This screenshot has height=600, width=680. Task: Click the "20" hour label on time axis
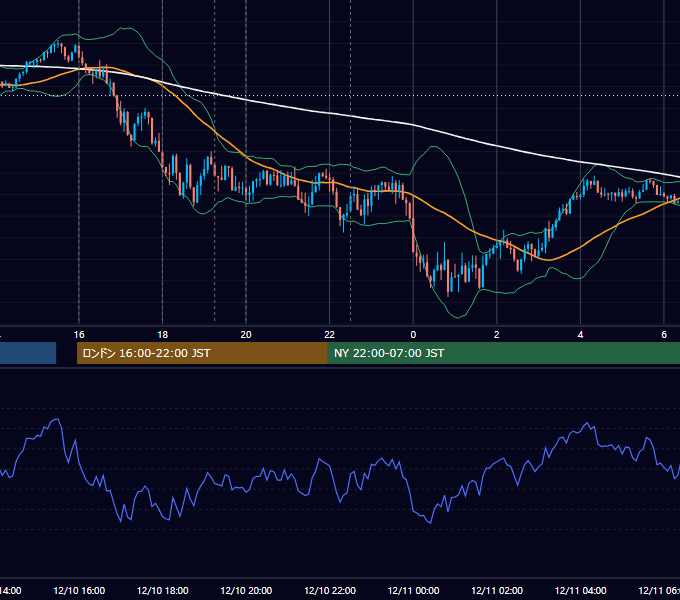[246, 334]
